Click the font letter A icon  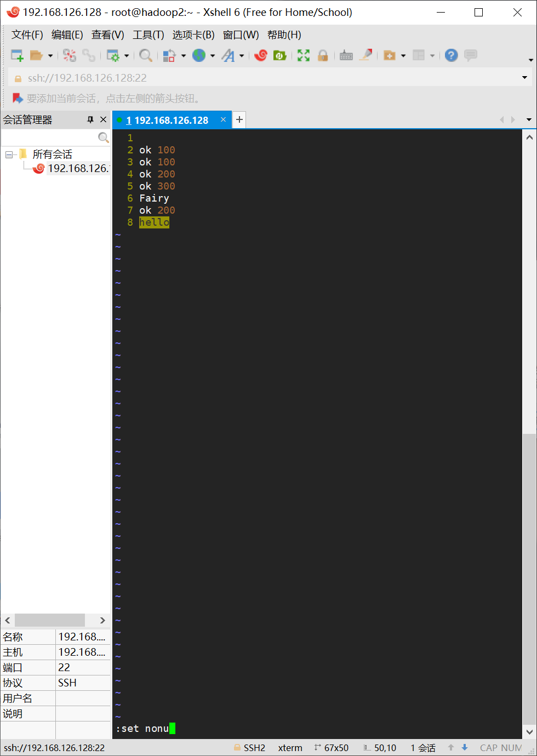click(x=228, y=55)
